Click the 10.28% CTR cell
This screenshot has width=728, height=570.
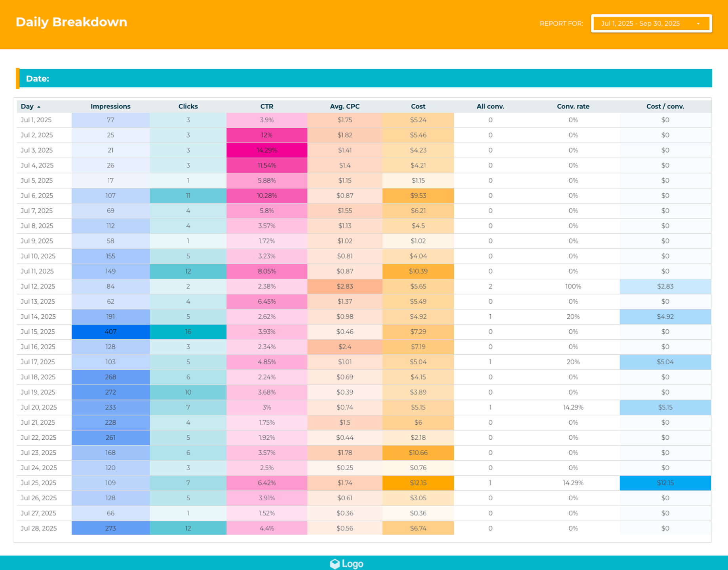pos(267,196)
